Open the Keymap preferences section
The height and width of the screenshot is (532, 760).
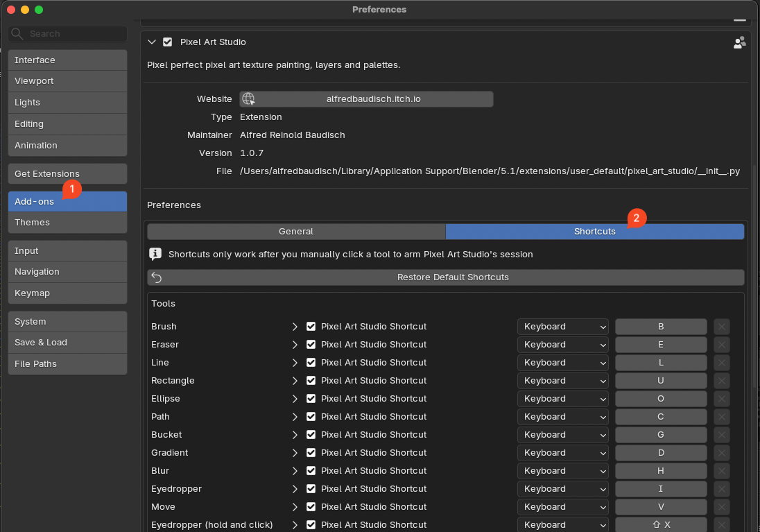(x=67, y=293)
